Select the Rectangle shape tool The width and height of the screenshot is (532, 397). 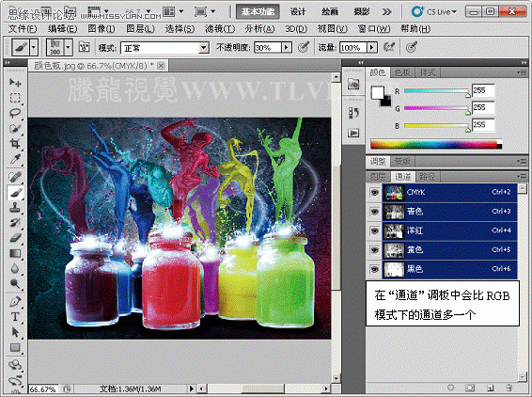15,347
